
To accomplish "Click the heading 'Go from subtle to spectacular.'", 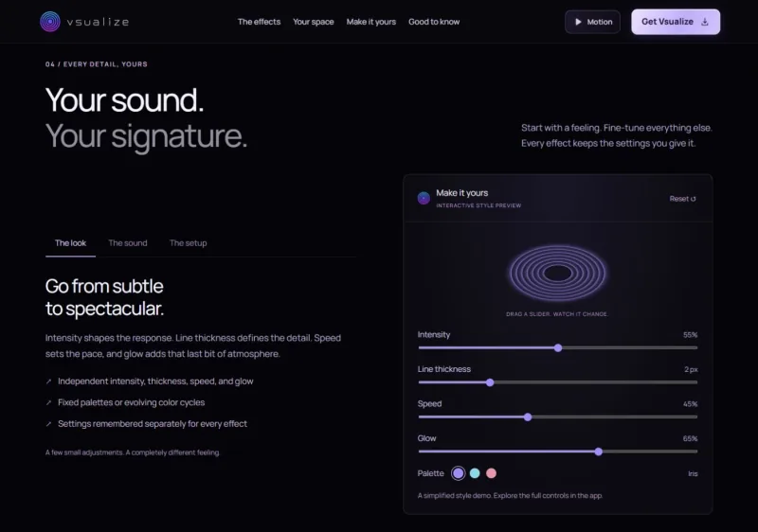I will click(104, 297).
